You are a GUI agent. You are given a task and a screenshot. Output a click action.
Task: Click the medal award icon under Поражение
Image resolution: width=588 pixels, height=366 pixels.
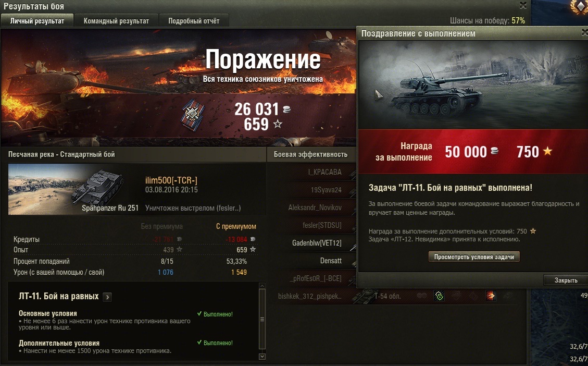(x=193, y=115)
